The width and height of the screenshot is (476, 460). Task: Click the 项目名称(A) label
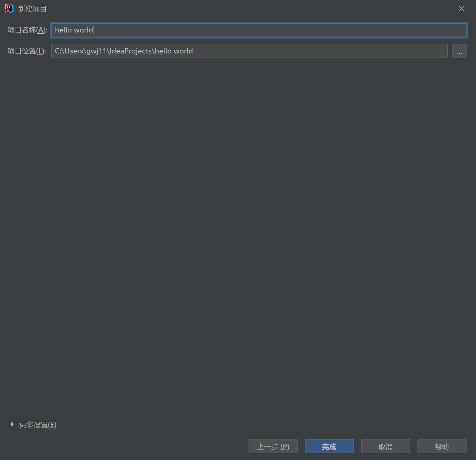coord(26,30)
